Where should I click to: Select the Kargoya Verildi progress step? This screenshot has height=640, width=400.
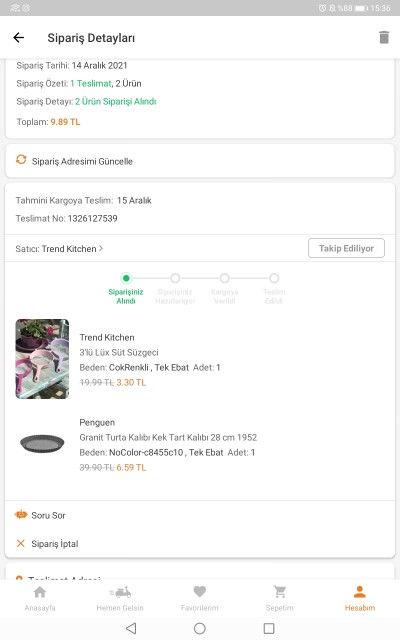[x=224, y=289]
